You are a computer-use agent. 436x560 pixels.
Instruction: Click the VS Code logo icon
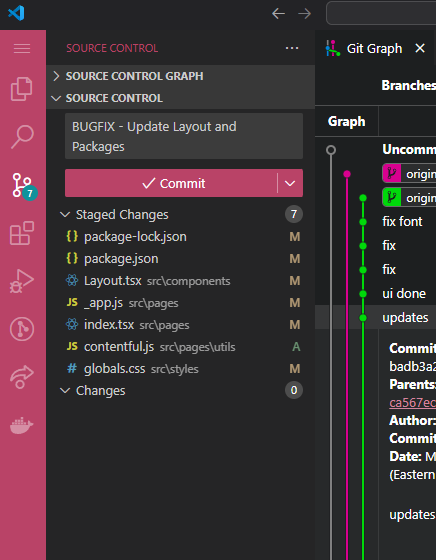16,13
